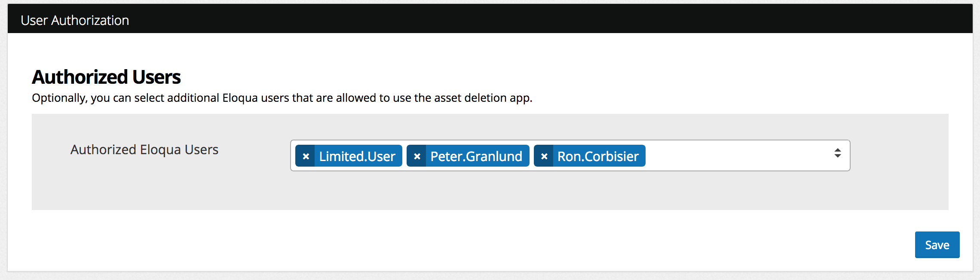Click the x icon beside Ron.Corbisier
The width and height of the screenshot is (980, 280).
(x=544, y=156)
